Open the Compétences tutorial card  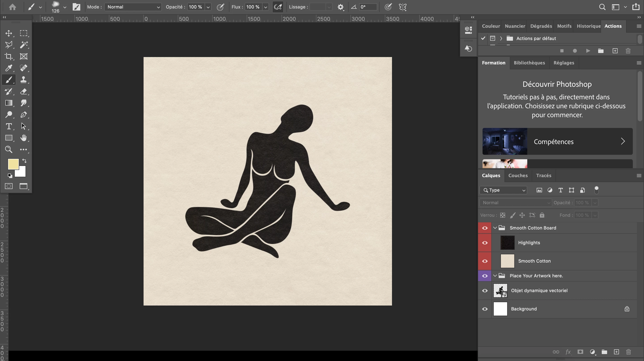(x=557, y=142)
